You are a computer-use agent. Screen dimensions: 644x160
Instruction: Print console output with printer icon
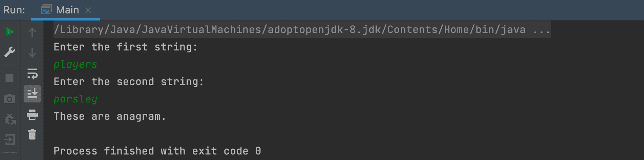pos(32,115)
